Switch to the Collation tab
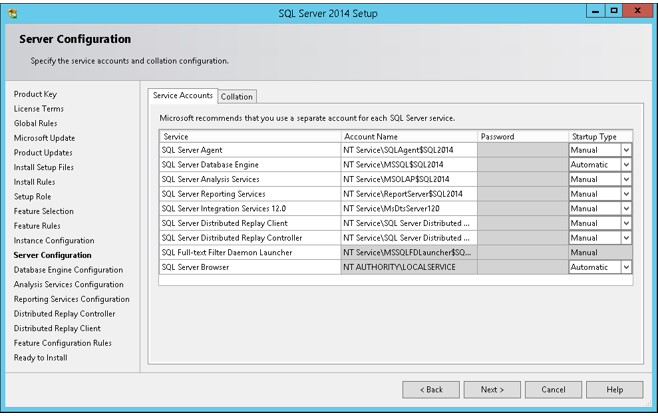The image size is (658, 416). (237, 97)
